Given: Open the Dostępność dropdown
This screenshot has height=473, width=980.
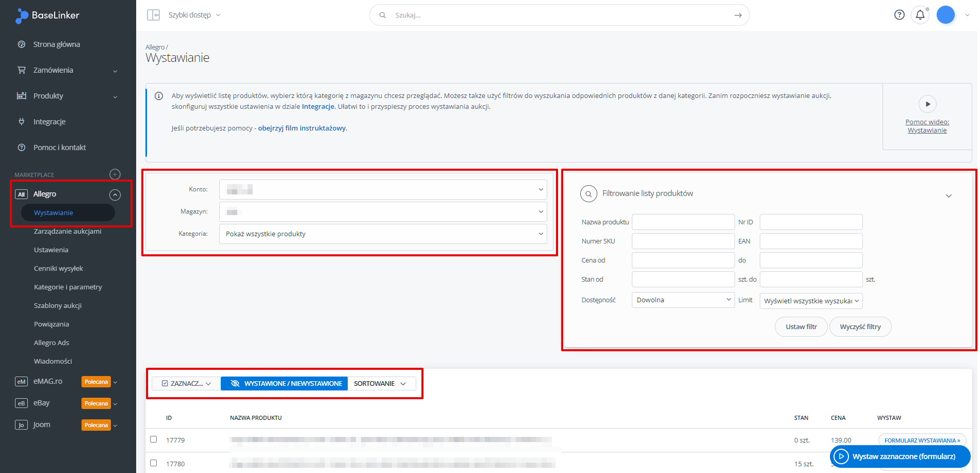Looking at the screenshot, I should click(x=683, y=300).
